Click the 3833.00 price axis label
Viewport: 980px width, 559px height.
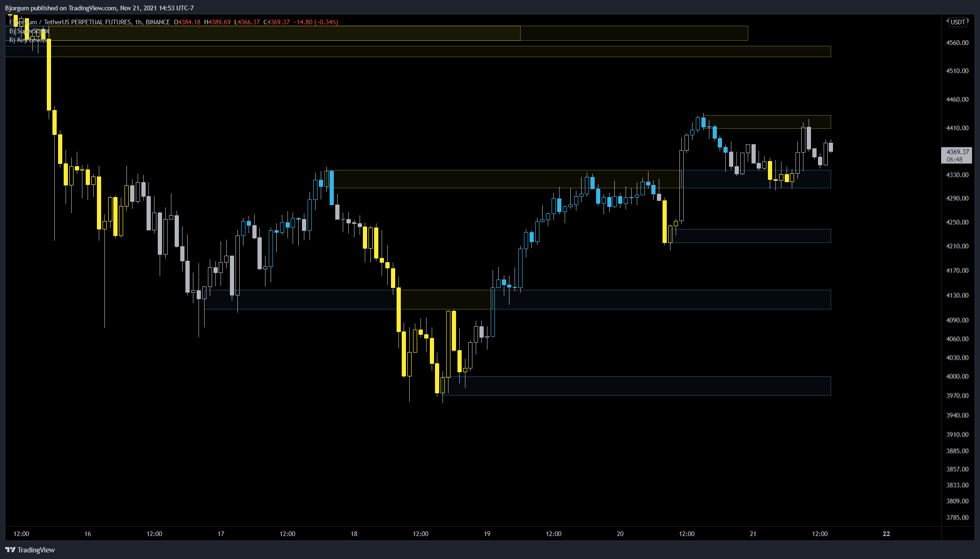957,485
